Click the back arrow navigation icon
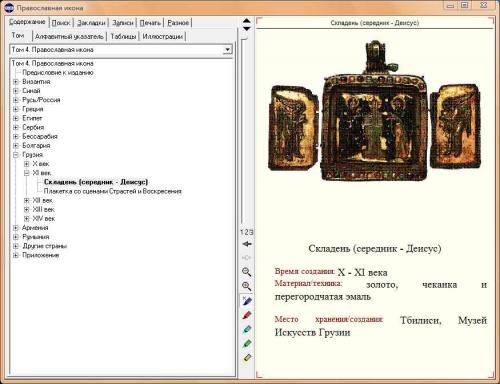Image resolution: width=500 pixels, height=384 pixels. point(247,244)
